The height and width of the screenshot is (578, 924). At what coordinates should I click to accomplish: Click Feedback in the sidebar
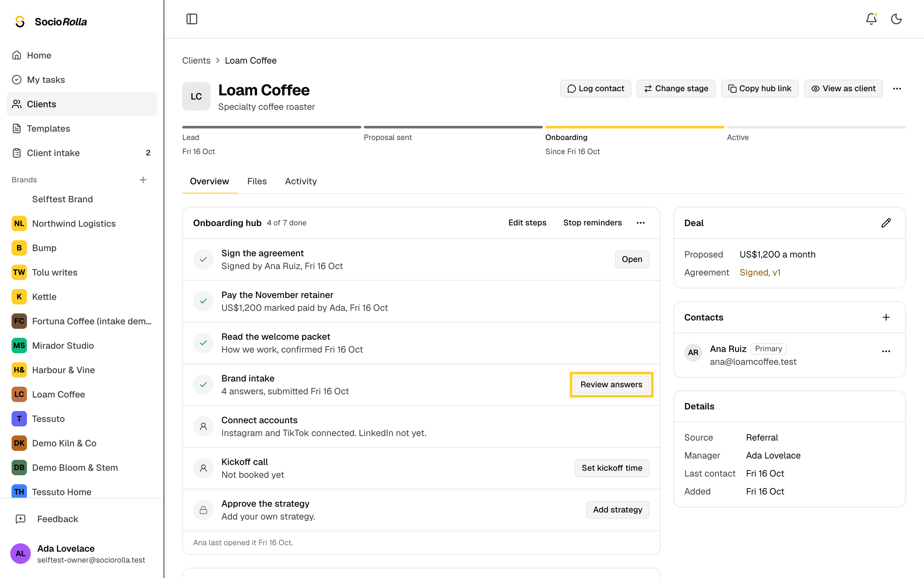82,519
